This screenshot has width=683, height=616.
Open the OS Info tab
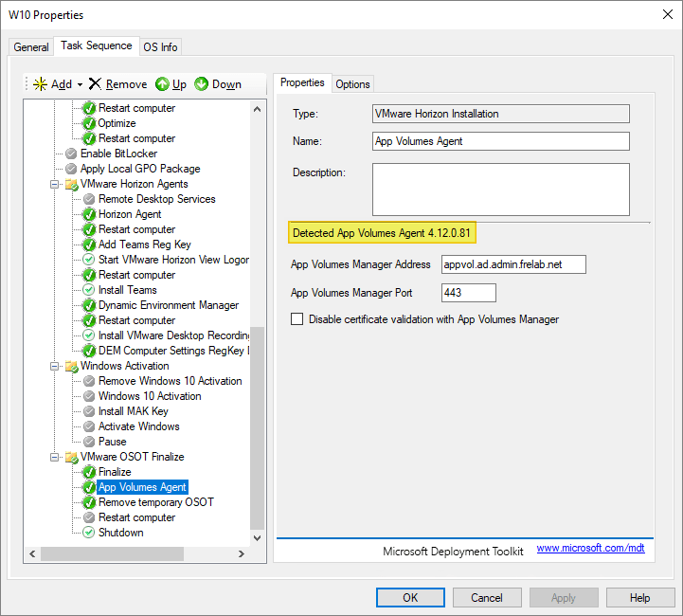tap(160, 47)
